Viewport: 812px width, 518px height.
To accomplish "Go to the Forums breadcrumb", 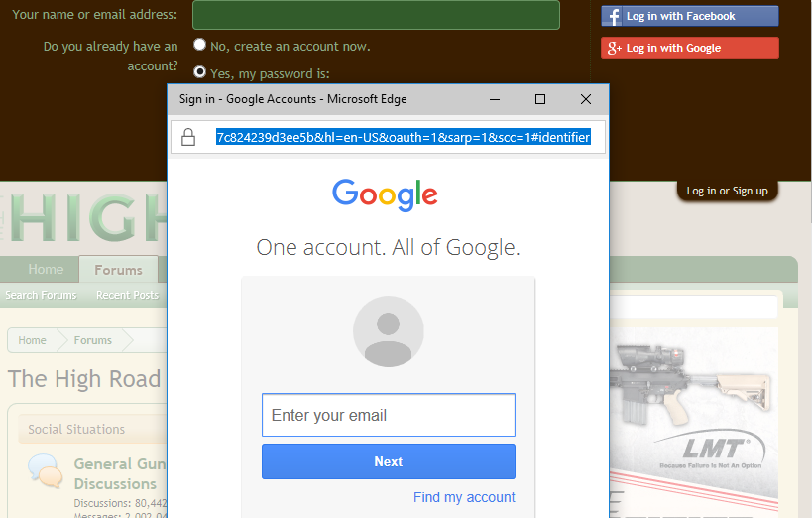I will tap(92, 340).
